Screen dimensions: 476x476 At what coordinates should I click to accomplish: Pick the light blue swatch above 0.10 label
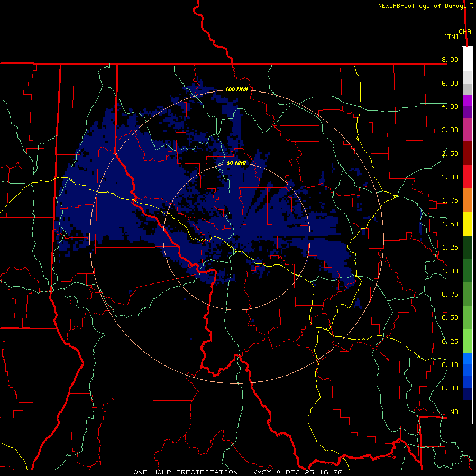pyautogui.click(x=467, y=359)
